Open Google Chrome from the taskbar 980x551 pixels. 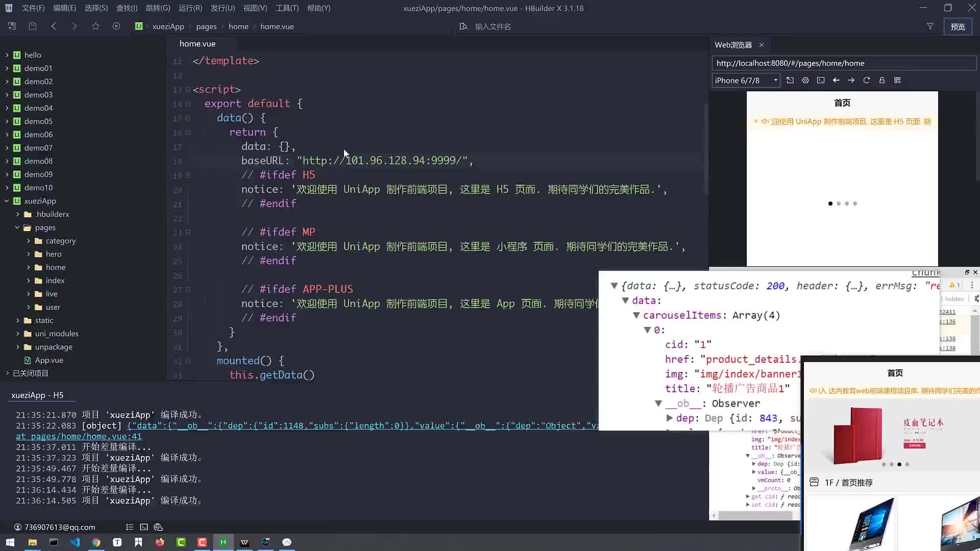pyautogui.click(x=96, y=542)
